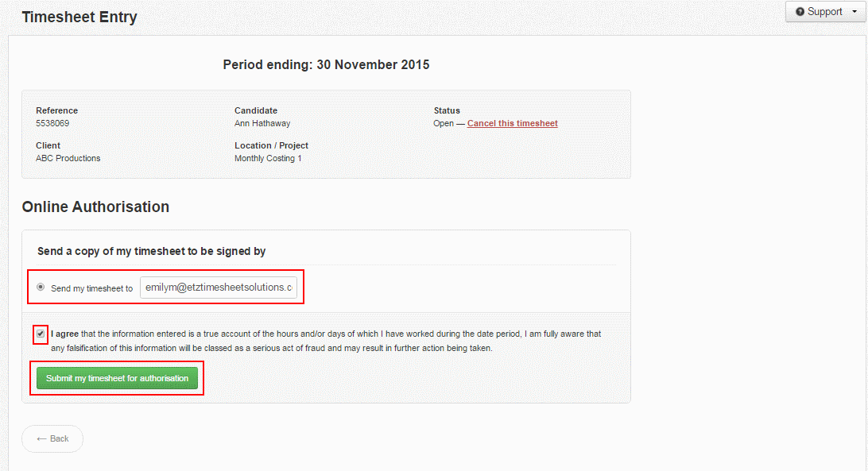
Task: Select the reference number 5538069
Action: click(x=52, y=123)
